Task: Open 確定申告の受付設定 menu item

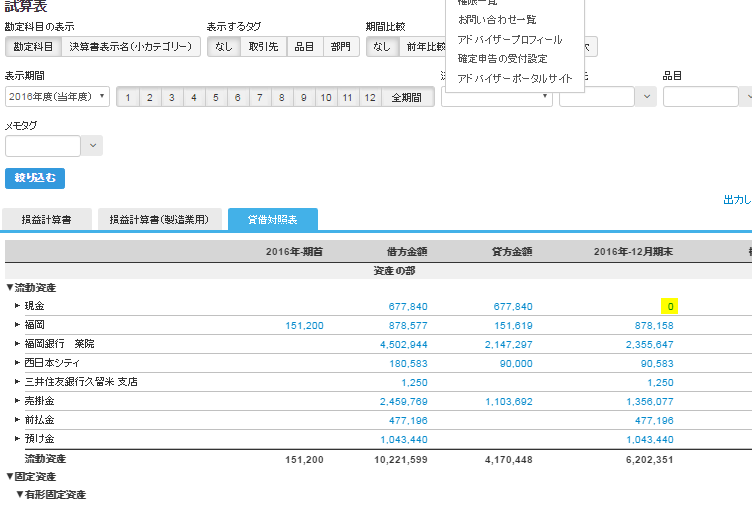Action: click(502, 58)
